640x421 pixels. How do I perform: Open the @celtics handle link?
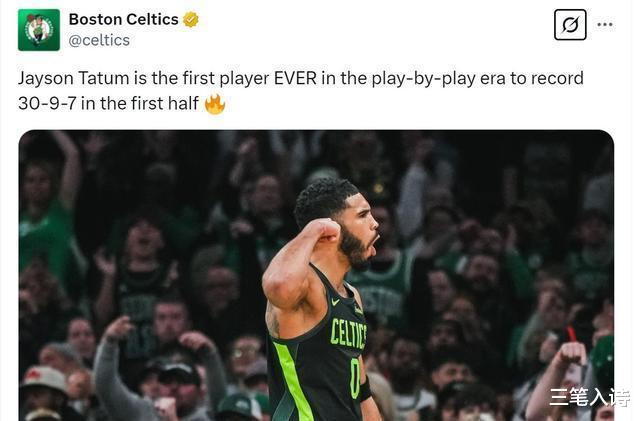99,40
